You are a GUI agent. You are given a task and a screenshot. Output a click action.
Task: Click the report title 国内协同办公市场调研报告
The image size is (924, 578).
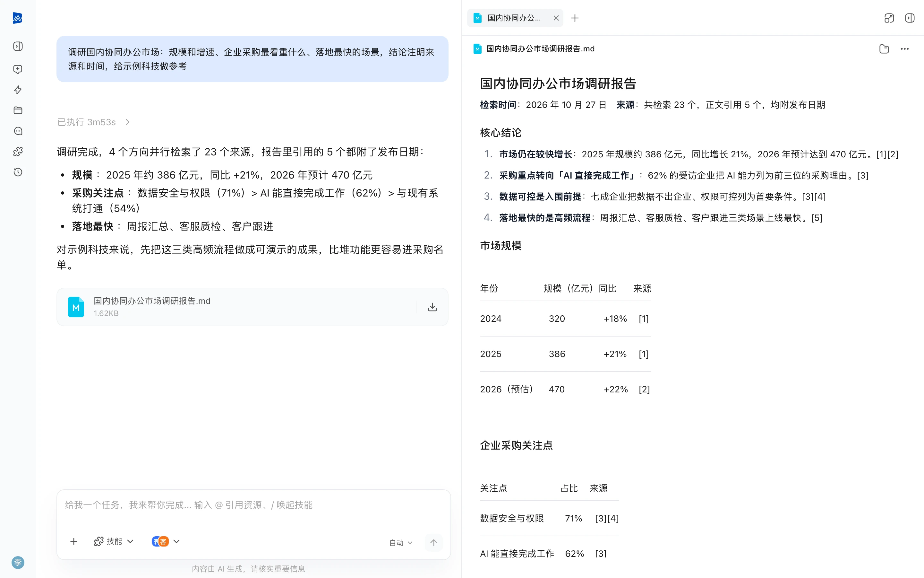(558, 83)
